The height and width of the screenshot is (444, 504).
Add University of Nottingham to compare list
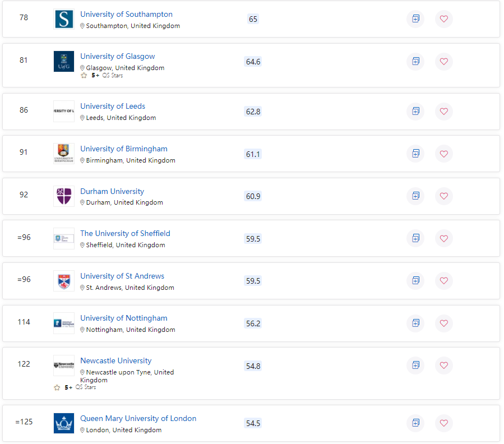coord(415,323)
